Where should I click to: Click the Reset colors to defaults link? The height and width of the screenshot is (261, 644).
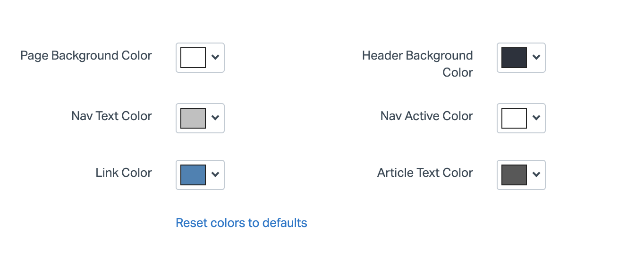click(241, 223)
